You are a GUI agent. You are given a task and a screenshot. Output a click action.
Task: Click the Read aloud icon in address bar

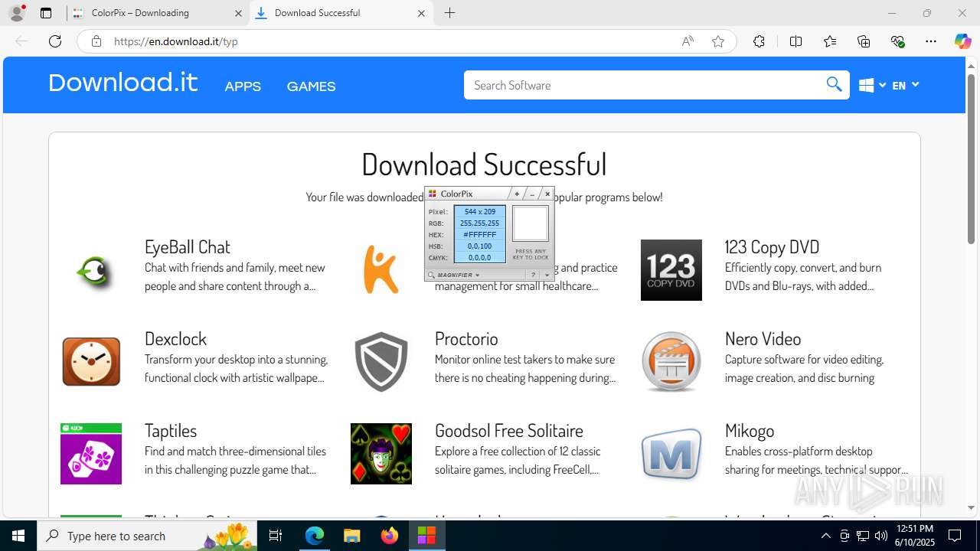tap(688, 41)
